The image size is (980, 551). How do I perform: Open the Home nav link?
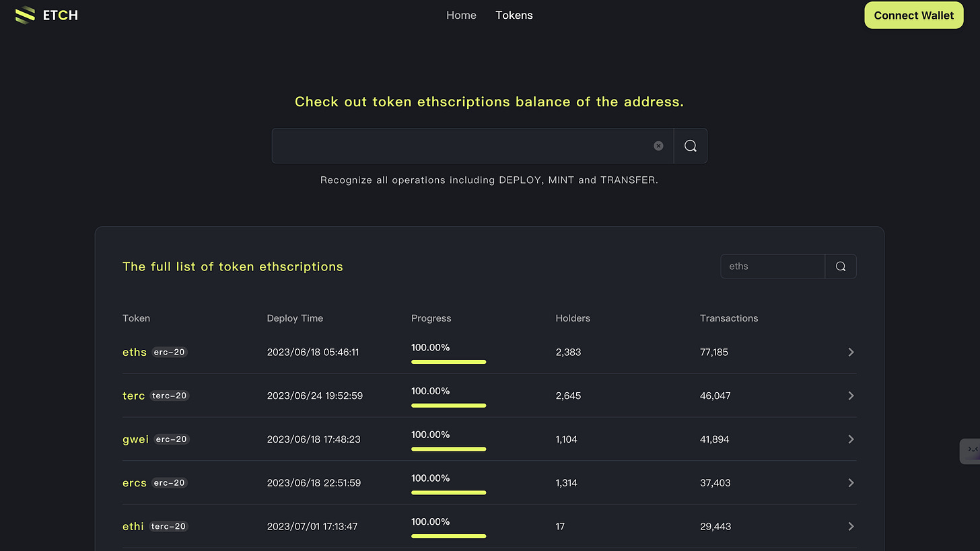[x=461, y=15]
